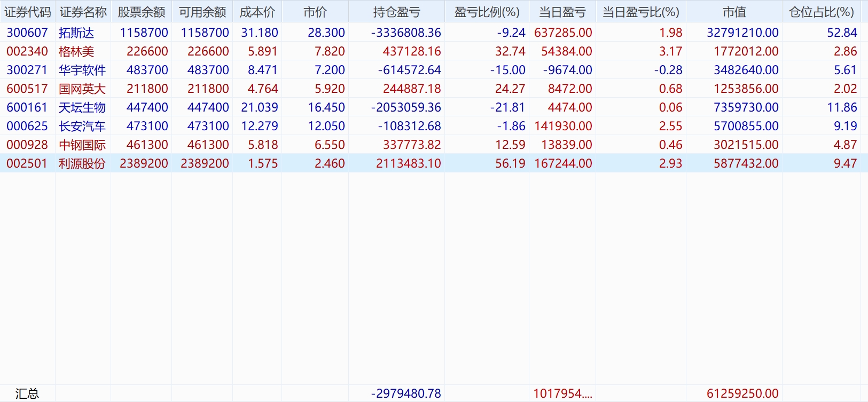This screenshot has height=402, width=868.
Task: Click 利源股份 holding profit 2113483.10
Action: 409,163
